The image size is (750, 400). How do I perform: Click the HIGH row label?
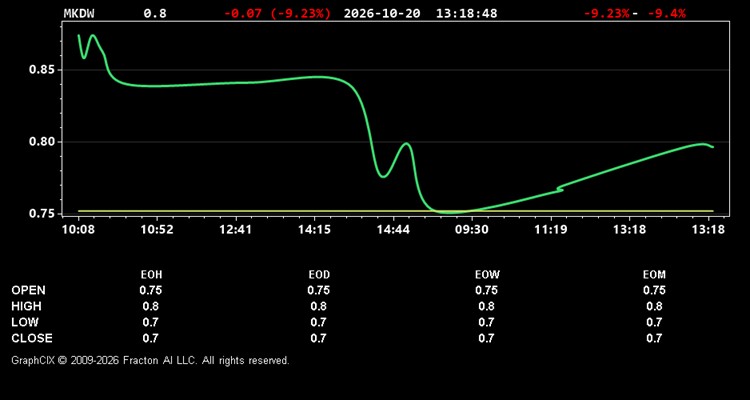26,306
